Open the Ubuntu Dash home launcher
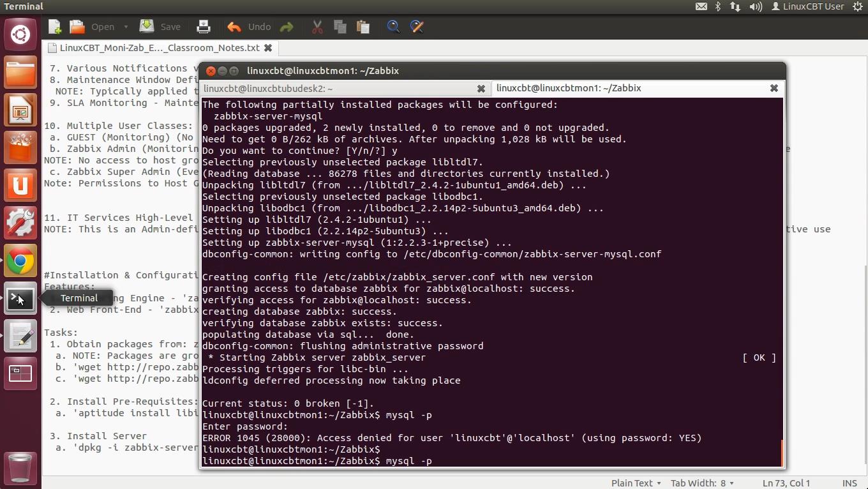The width and height of the screenshot is (868, 489). [x=20, y=34]
